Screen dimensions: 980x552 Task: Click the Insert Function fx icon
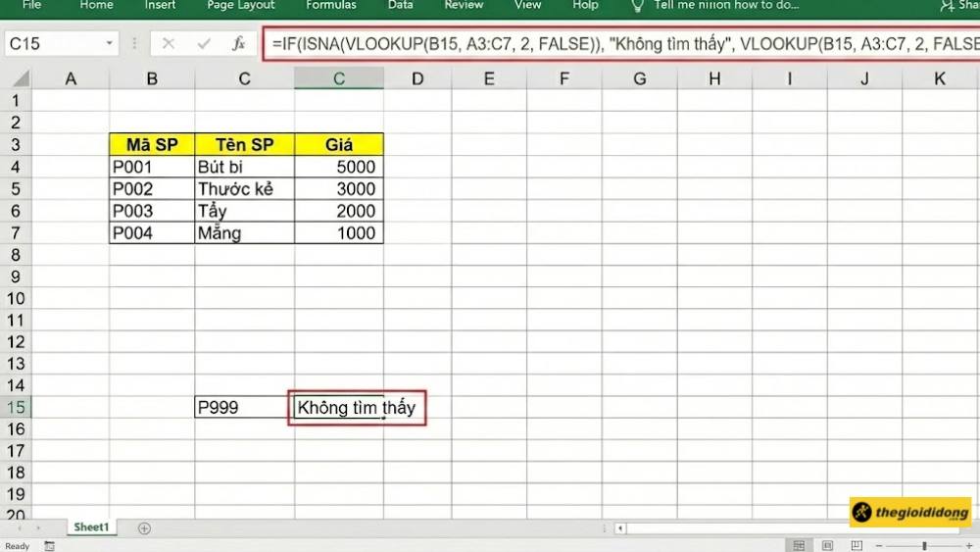coord(238,44)
